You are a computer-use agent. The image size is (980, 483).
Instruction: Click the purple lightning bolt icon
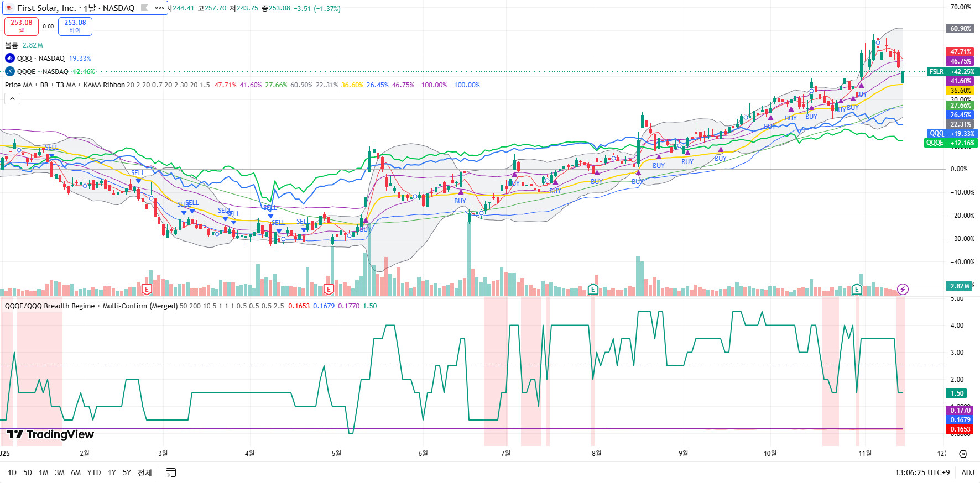903,289
